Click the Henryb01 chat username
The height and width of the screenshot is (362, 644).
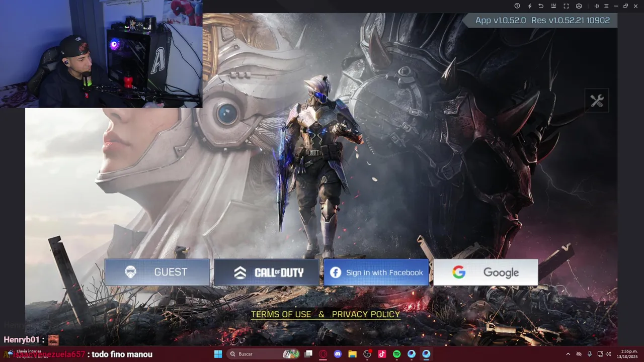21,340
